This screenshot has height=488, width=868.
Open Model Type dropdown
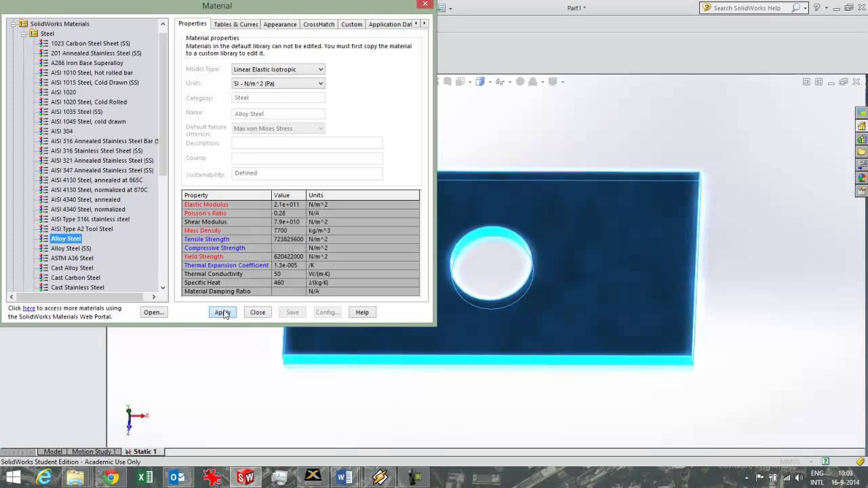pyautogui.click(x=278, y=69)
